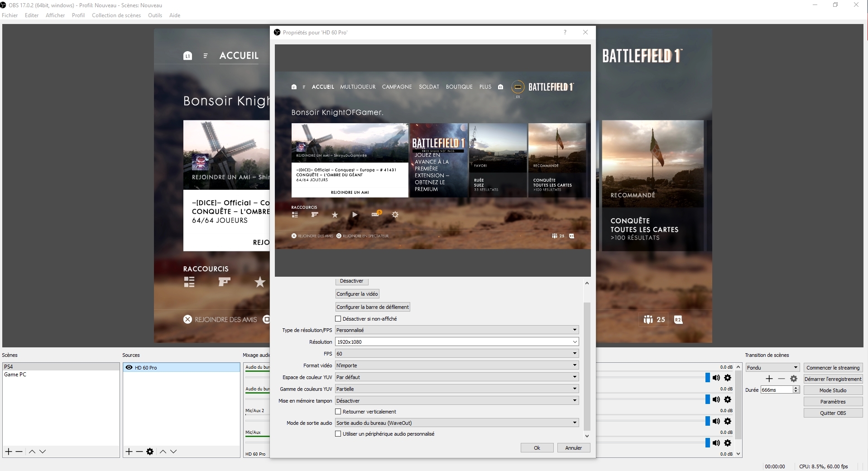Open the Fondu scene transition dropdown
This screenshot has width=868, height=471.
click(772, 367)
